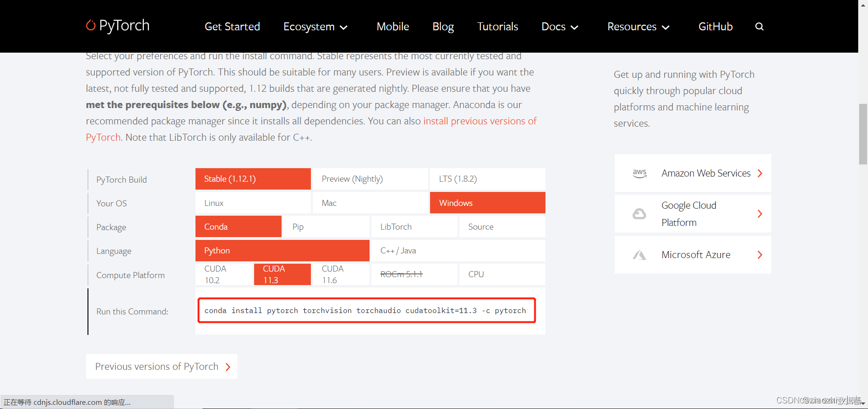Select CPU compute platform
The width and height of the screenshot is (868, 409).
pos(502,274)
